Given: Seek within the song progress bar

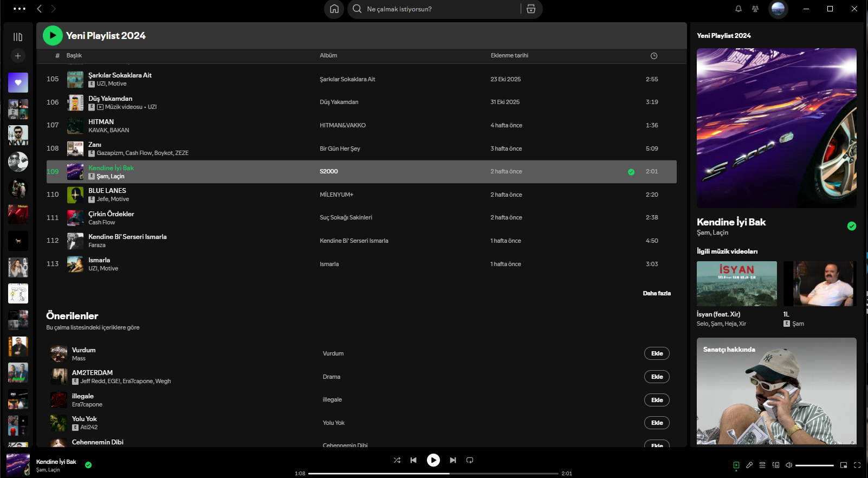Looking at the screenshot, I should (433, 474).
